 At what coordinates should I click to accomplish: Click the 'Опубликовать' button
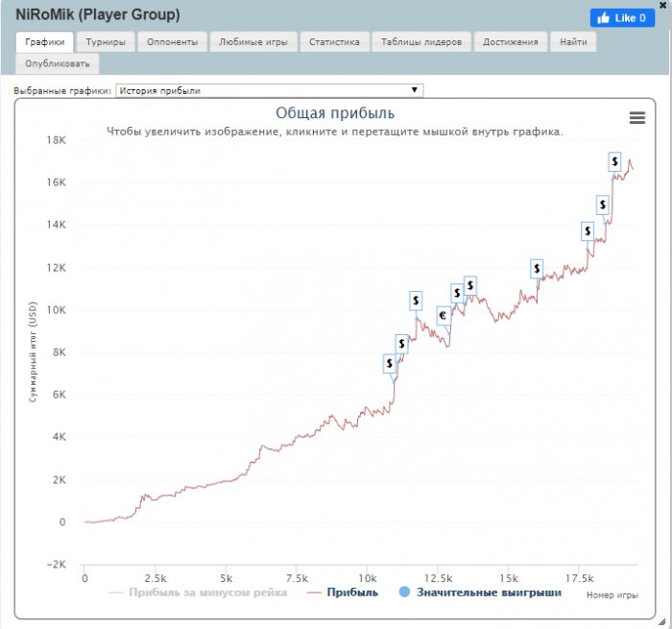click(58, 64)
